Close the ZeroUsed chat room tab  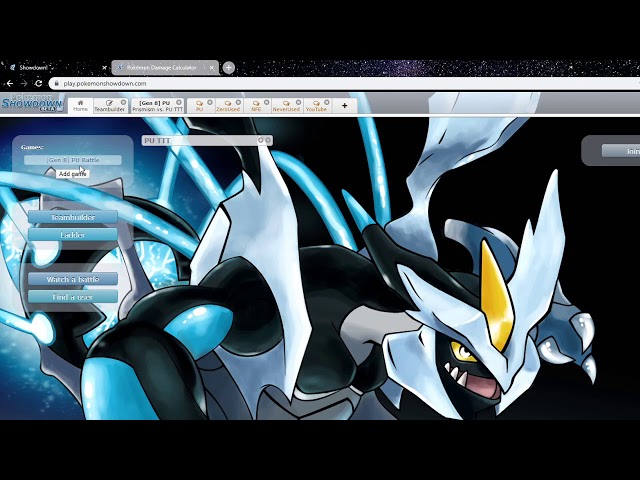tap(238, 102)
